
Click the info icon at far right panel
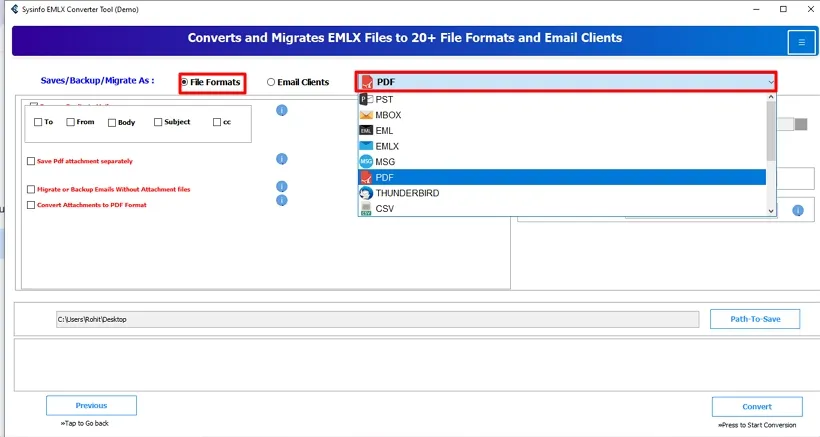pyautogui.click(x=798, y=210)
